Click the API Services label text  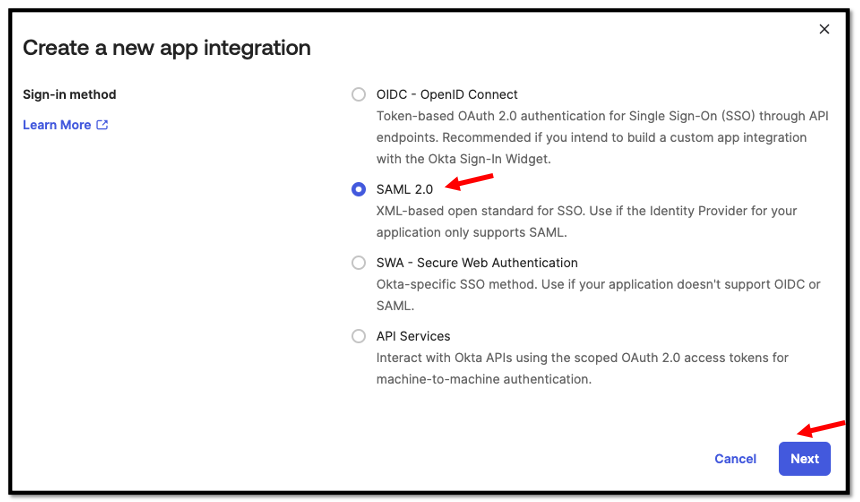(x=413, y=337)
